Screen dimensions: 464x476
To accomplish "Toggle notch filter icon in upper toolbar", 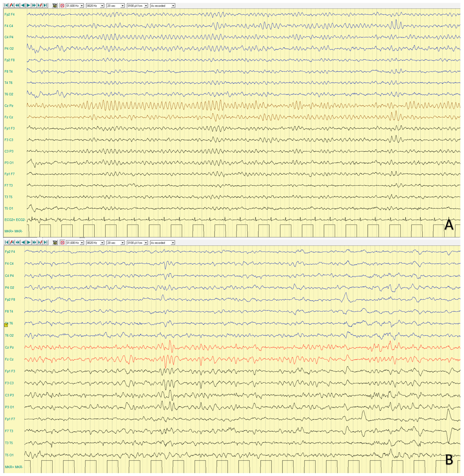I will pos(62,5).
